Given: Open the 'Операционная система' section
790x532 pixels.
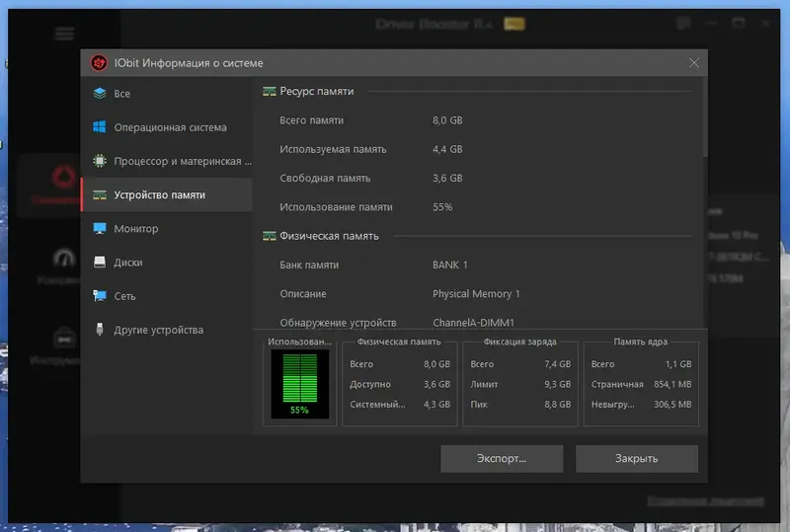Looking at the screenshot, I should click(x=167, y=127).
